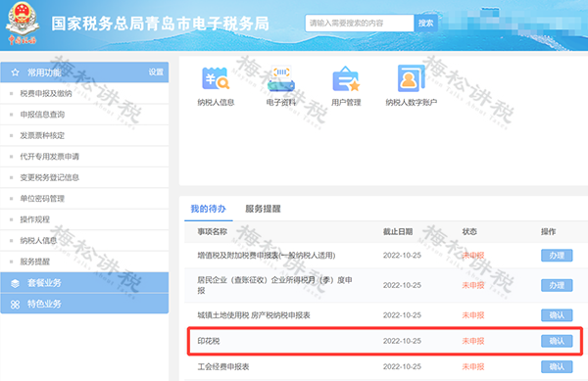Open 税费申报及缴纳 in the sidebar
The height and width of the screenshot is (381, 588).
[84, 93]
